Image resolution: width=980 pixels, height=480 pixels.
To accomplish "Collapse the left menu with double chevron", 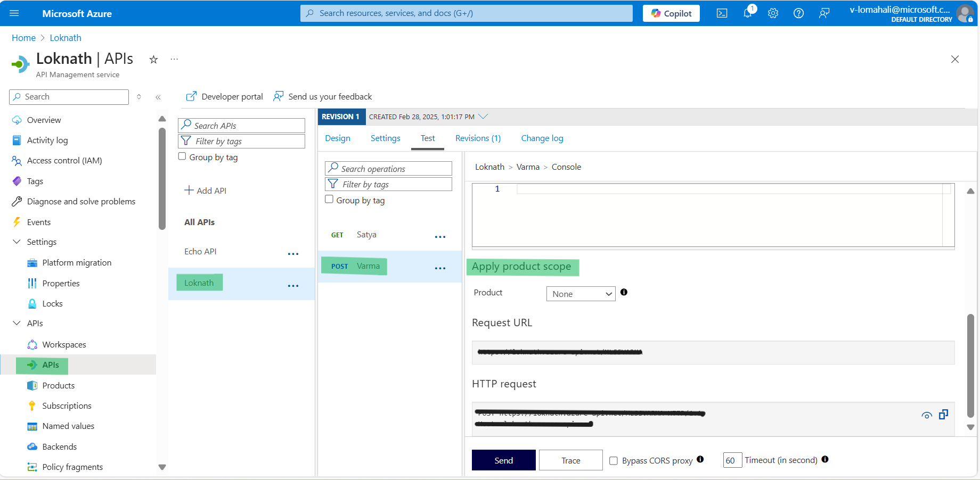I will 158,97.
